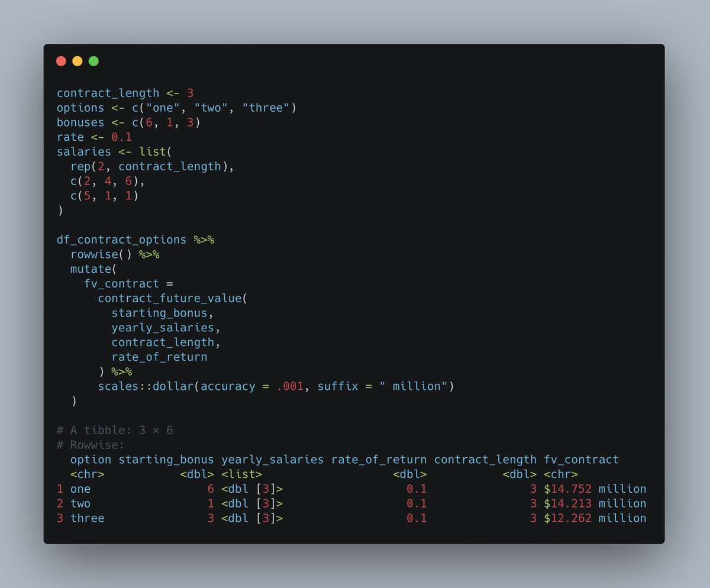Click the value 0.1 after rate

[122, 137]
